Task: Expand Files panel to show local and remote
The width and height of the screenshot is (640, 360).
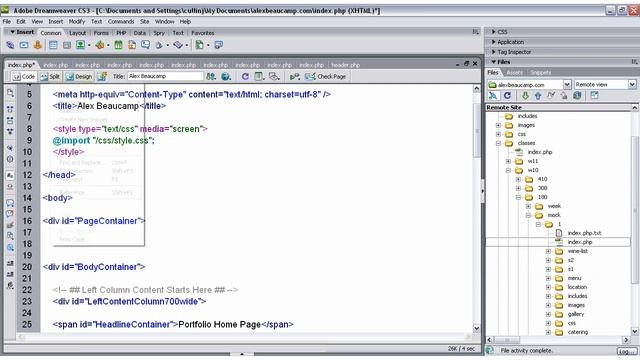Action: click(x=594, y=96)
